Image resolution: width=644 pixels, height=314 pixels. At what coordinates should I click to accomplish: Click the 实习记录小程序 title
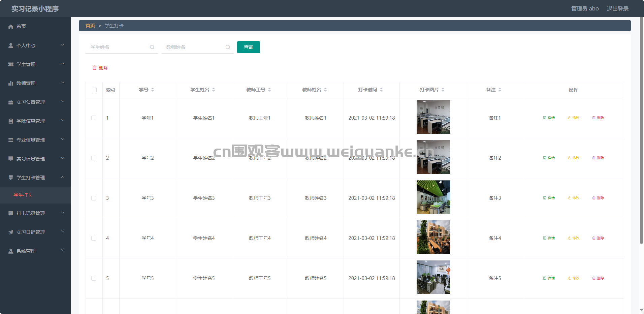click(x=35, y=9)
